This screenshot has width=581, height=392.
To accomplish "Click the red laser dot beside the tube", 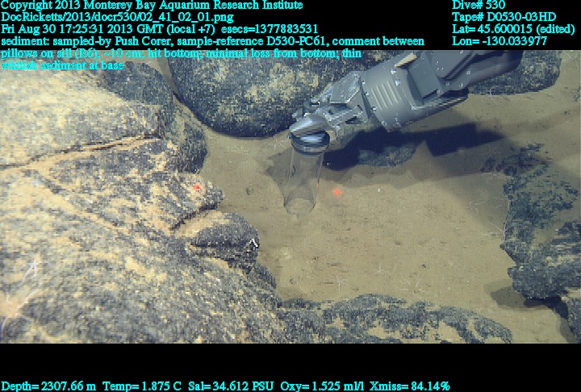I will pyautogui.click(x=336, y=192).
